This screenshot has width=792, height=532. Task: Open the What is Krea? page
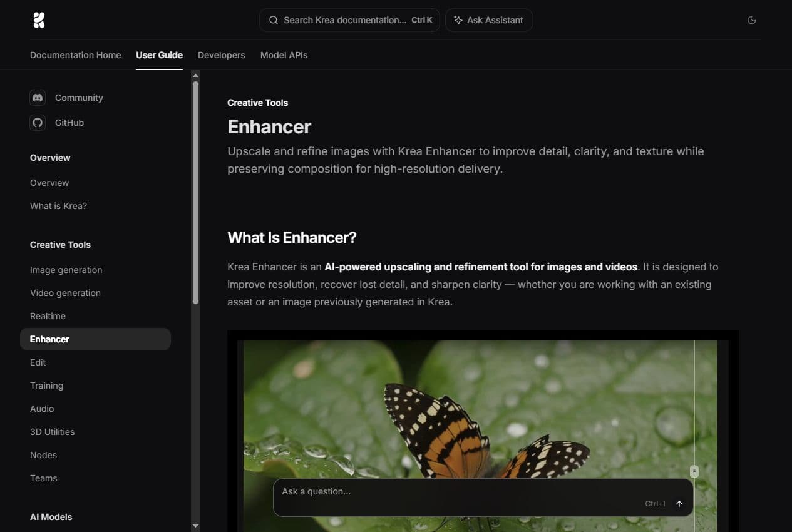pos(58,206)
